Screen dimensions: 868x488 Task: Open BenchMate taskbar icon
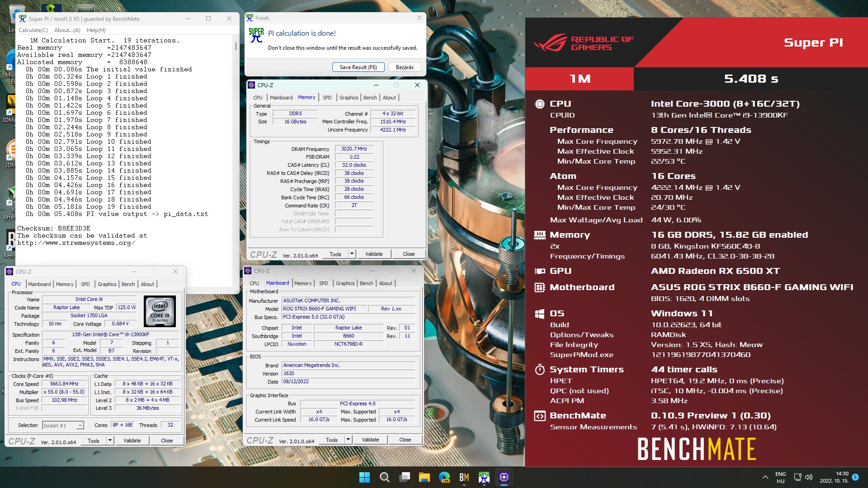pos(464,477)
